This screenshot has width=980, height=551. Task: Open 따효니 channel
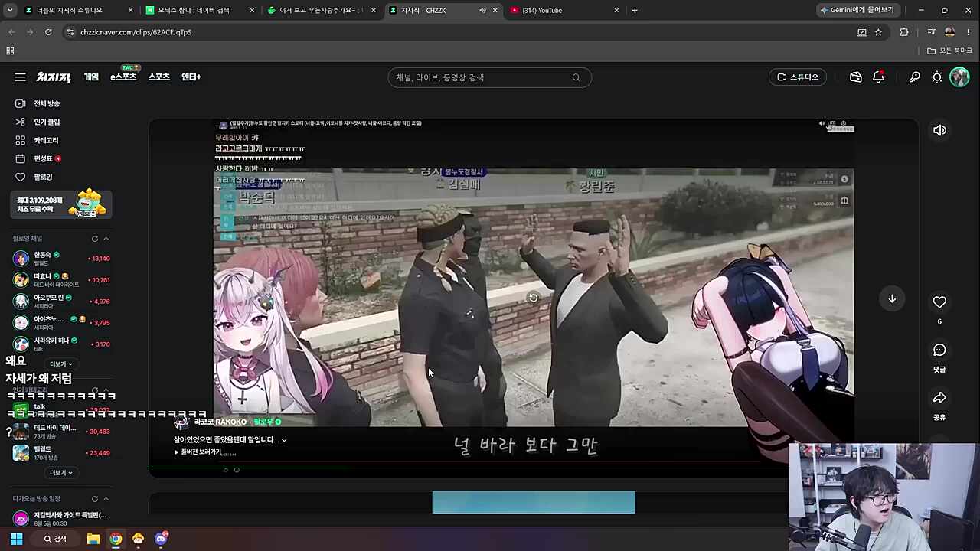click(x=61, y=279)
